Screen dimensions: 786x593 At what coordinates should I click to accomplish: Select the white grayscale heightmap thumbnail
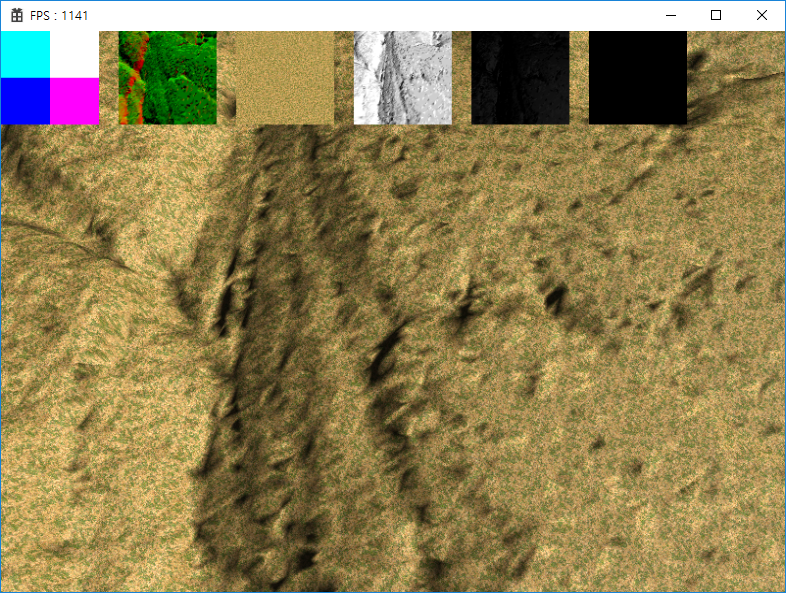[403, 78]
